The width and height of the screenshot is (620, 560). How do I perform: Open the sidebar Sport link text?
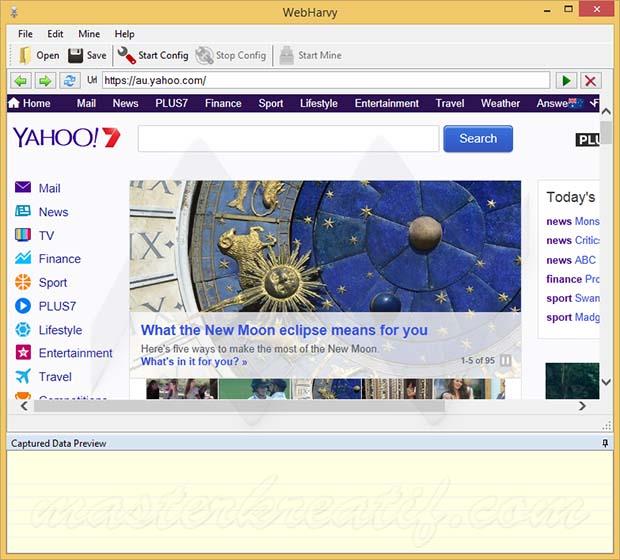pos(53,283)
